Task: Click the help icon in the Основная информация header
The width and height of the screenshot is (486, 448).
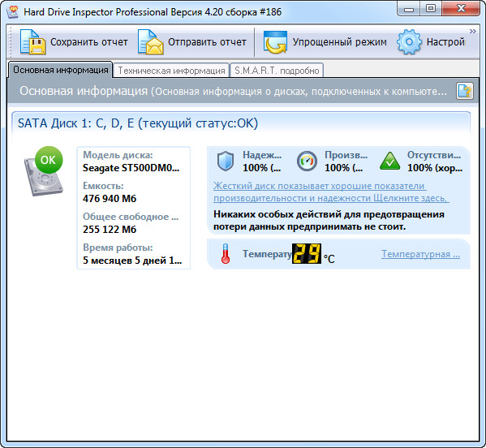Action: click(465, 91)
